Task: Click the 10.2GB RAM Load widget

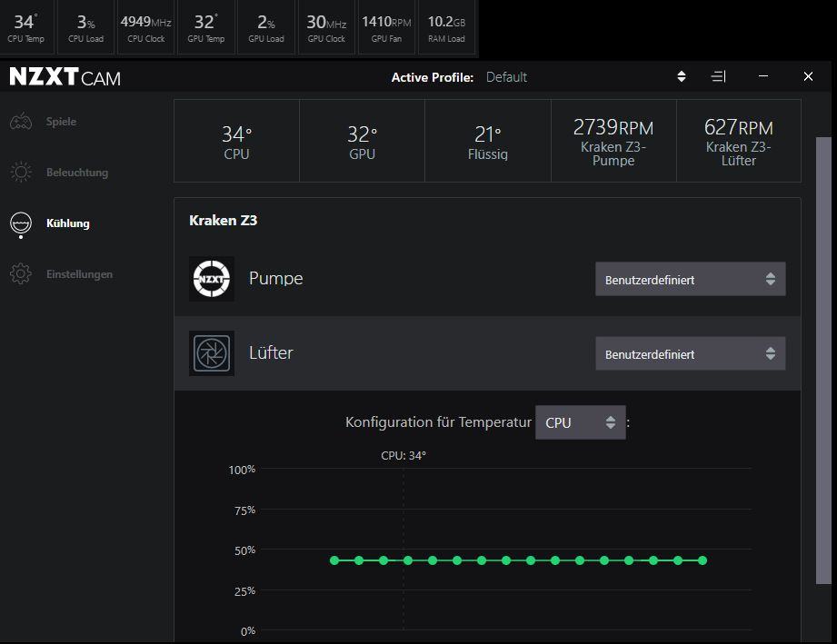Action: point(446,28)
